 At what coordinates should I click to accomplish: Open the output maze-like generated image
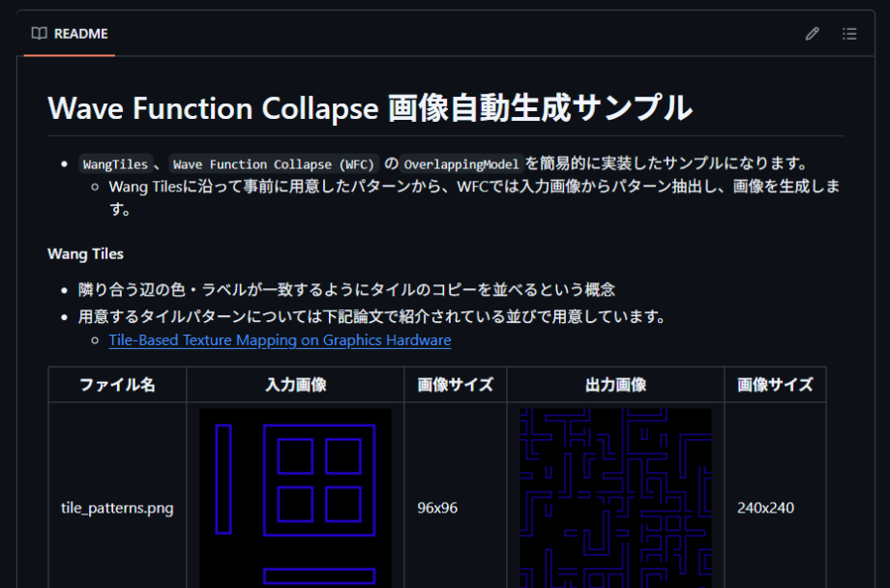point(615,497)
